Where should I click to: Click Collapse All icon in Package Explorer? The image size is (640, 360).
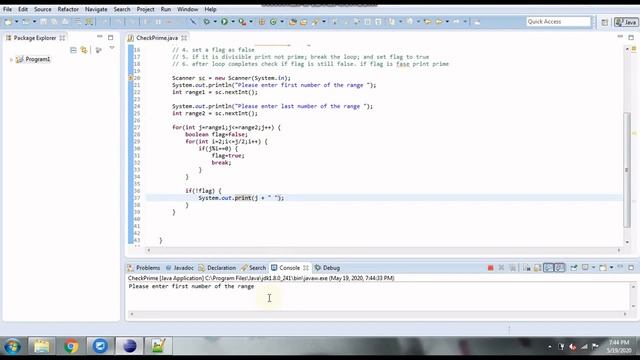coord(73,50)
